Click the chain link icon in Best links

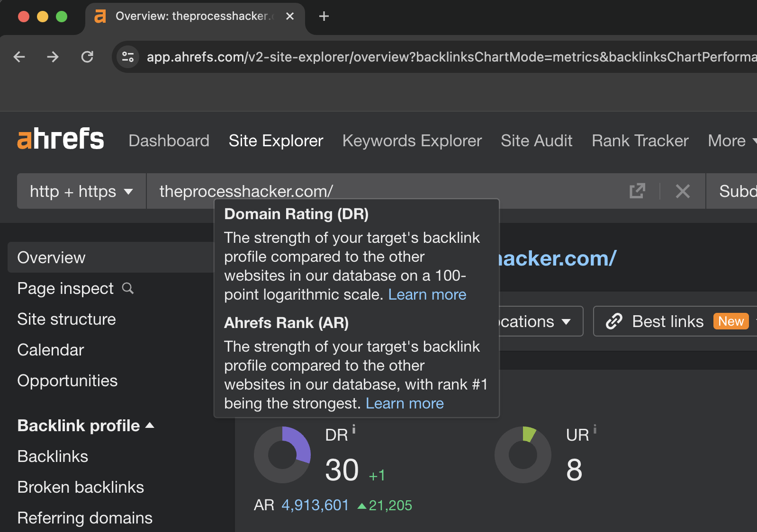[614, 321]
